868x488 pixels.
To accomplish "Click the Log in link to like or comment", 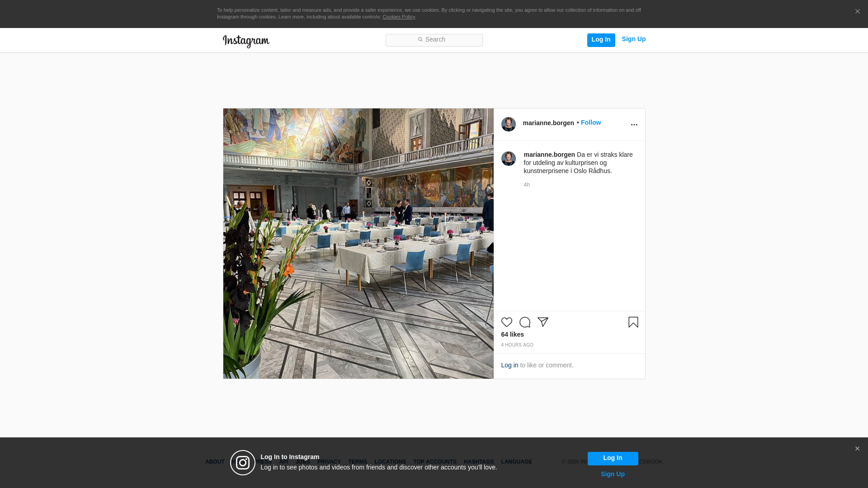I will pos(509,365).
